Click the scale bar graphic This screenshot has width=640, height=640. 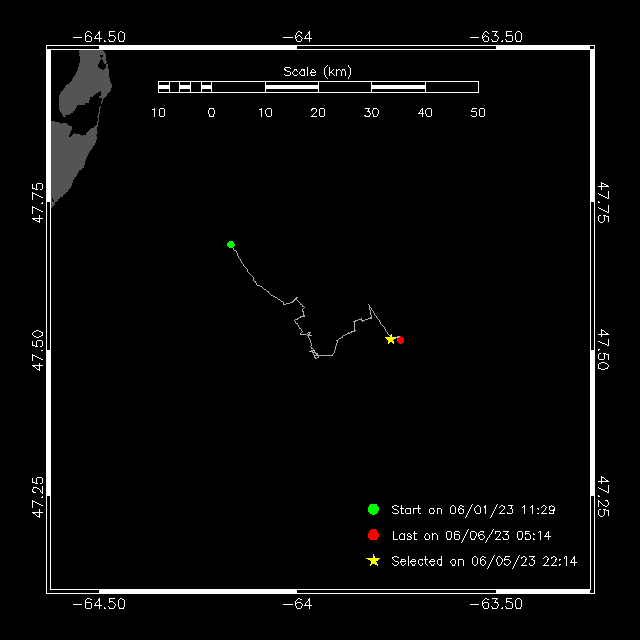click(x=318, y=87)
